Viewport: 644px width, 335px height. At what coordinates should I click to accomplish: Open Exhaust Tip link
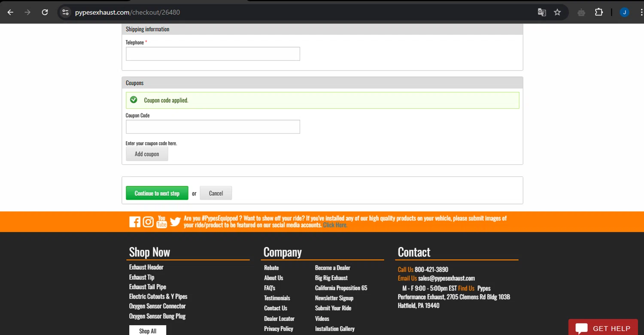click(142, 277)
